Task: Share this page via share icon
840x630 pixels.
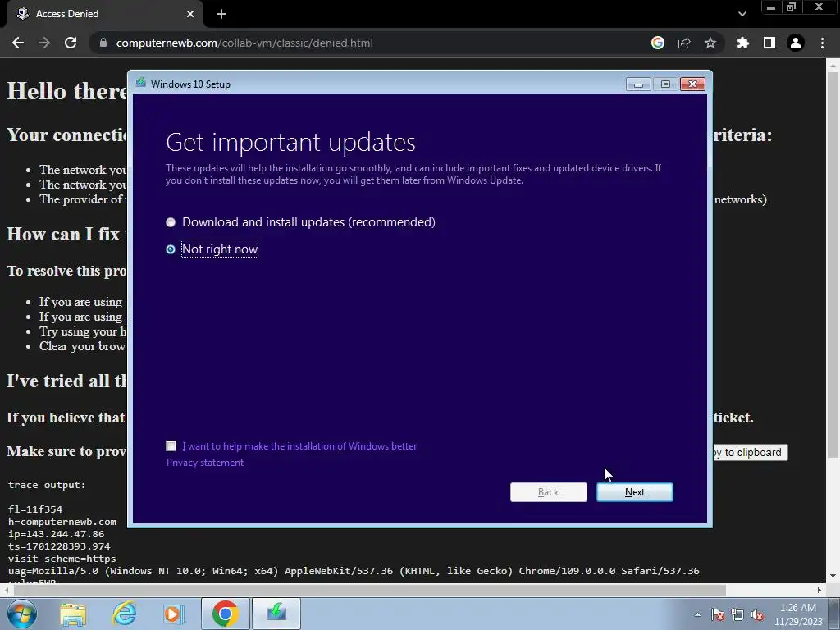Action: [684, 43]
